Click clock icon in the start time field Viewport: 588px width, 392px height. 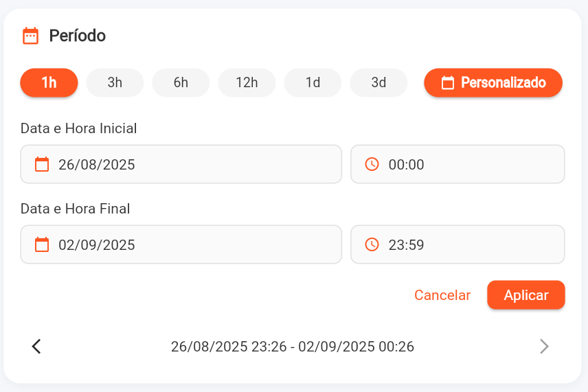[372, 164]
